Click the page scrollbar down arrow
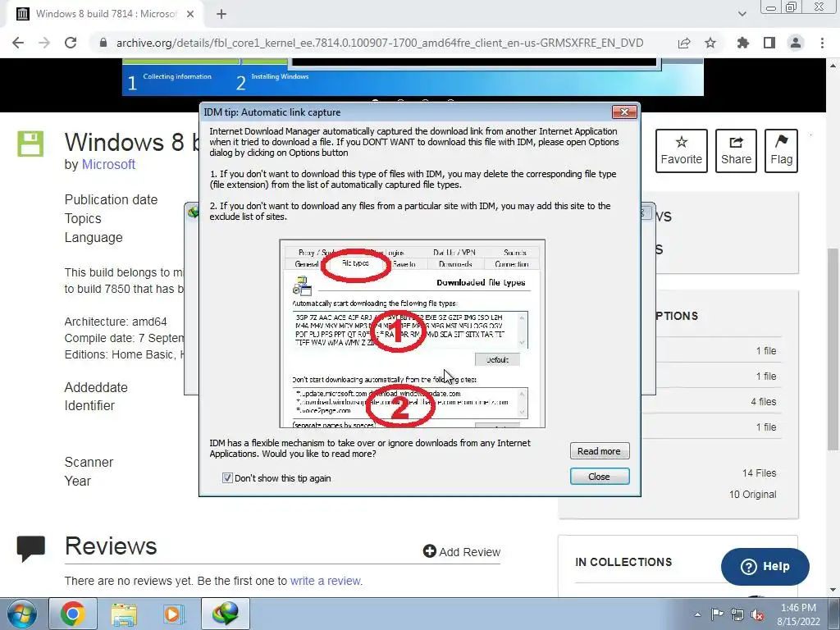 point(833,590)
